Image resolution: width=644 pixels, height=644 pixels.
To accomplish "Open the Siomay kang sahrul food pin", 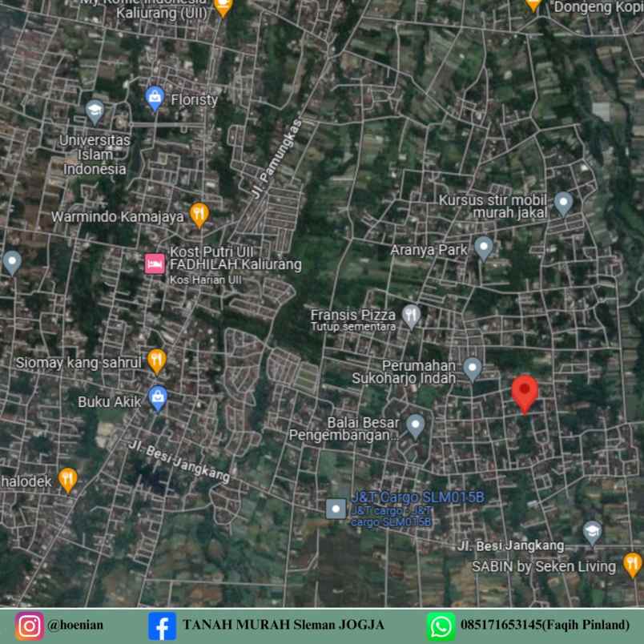I will pyautogui.click(x=157, y=360).
